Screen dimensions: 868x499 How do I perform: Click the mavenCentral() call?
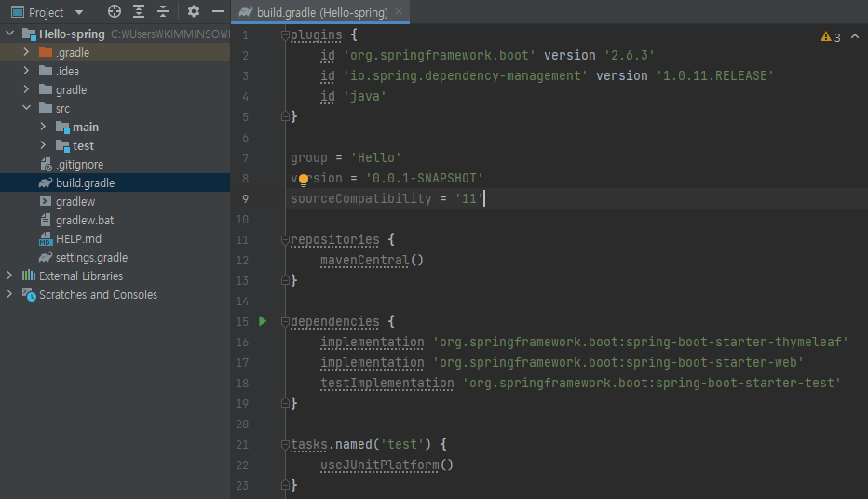click(372, 260)
